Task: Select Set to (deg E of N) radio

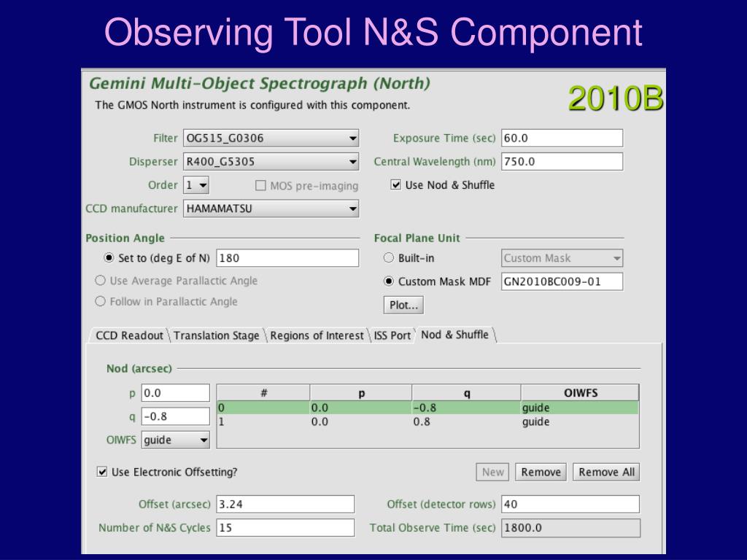Action: click(x=109, y=257)
